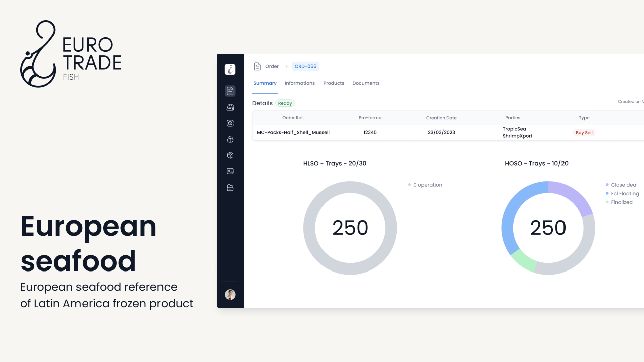Click the document icon beside Order breadcrumb
This screenshot has width=644, height=362.
point(257,66)
